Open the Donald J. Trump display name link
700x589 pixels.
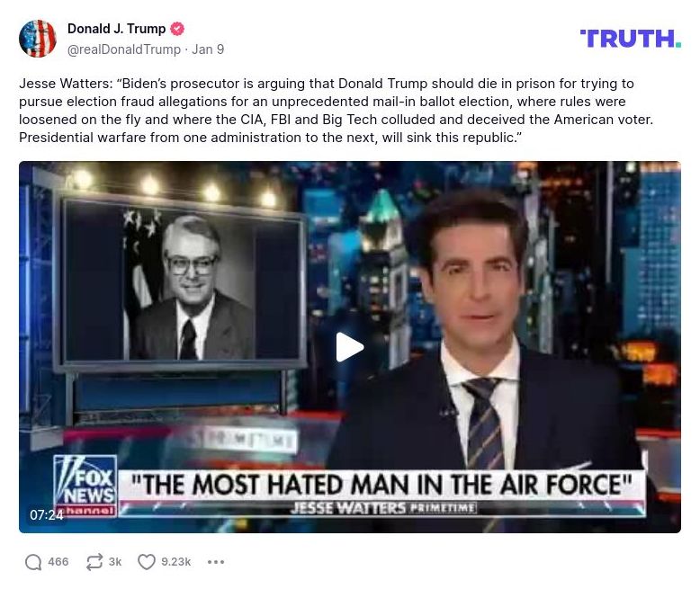117,29
